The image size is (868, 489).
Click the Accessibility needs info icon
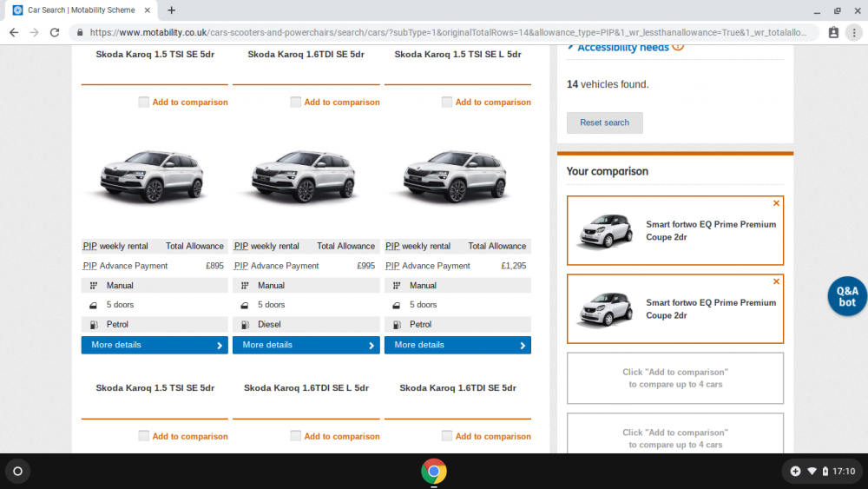pos(678,48)
